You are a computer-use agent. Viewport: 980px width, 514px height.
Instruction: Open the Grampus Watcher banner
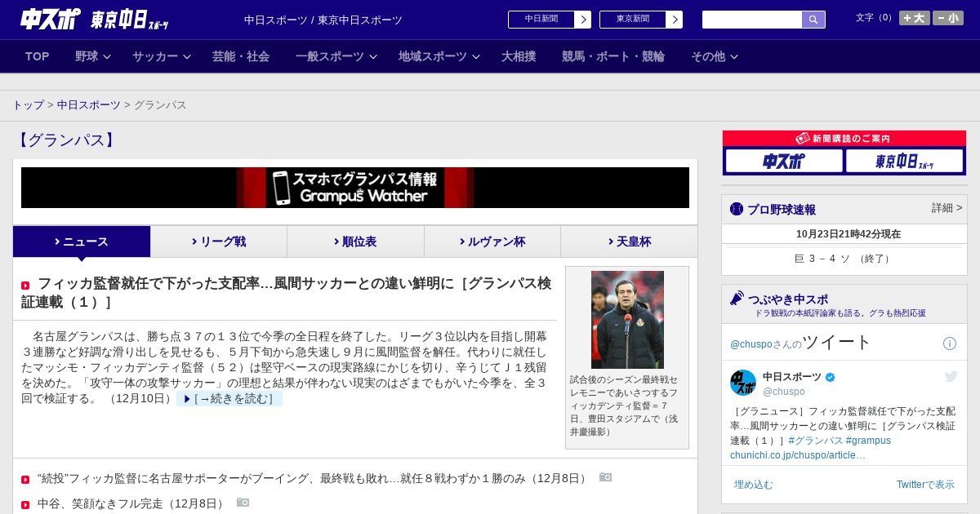coord(355,188)
